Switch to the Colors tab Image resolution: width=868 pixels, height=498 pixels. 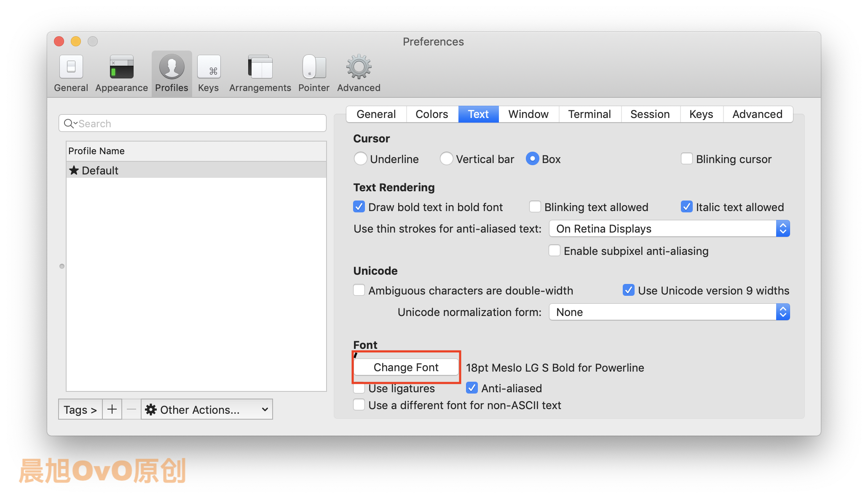tap(431, 114)
